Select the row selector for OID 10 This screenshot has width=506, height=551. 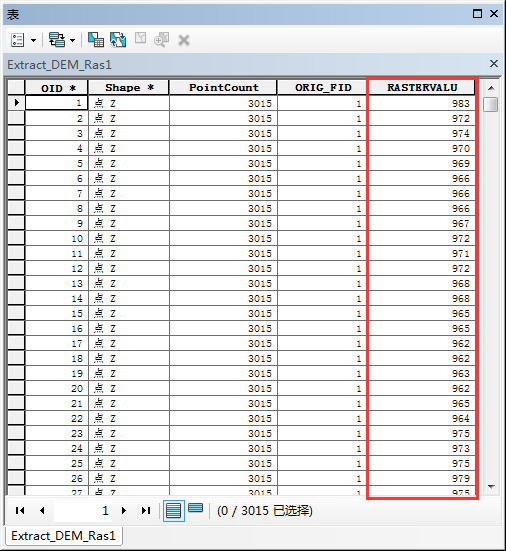pyautogui.click(x=16, y=238)
